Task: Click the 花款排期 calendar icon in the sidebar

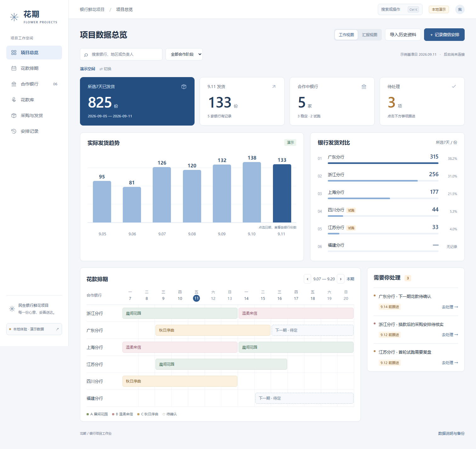Action: (14, 68)
